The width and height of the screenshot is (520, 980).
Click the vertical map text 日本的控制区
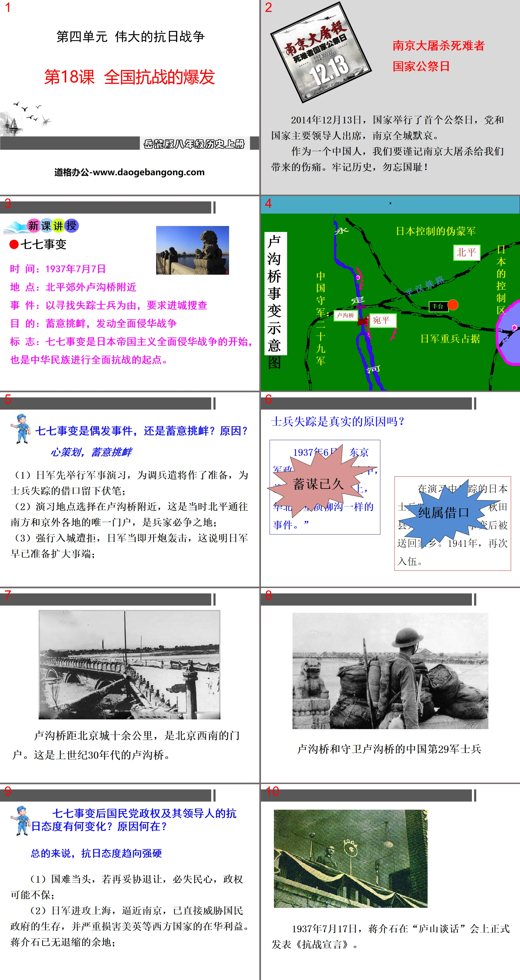(x=501, y=280)
